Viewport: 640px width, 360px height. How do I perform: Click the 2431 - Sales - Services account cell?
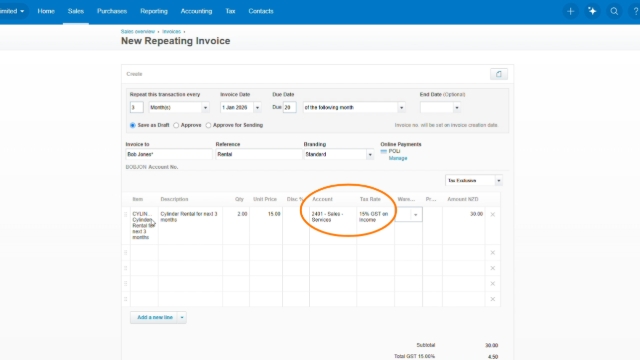click(x=333, y=225)
